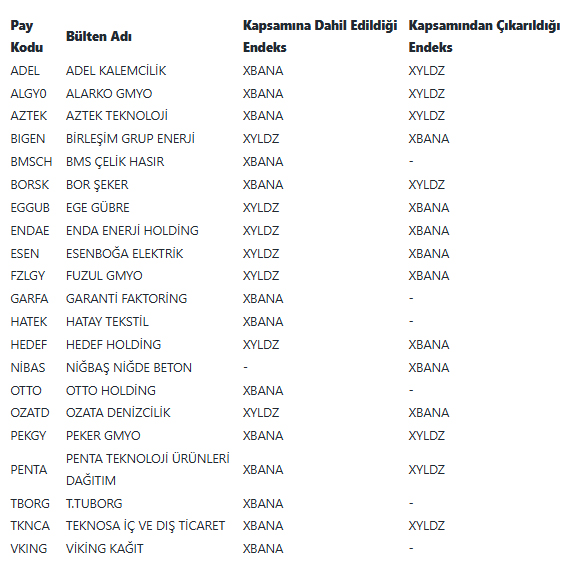Click the Pay Kodu column header
Viewport: 566px width, 563px height.
point(27,36)
